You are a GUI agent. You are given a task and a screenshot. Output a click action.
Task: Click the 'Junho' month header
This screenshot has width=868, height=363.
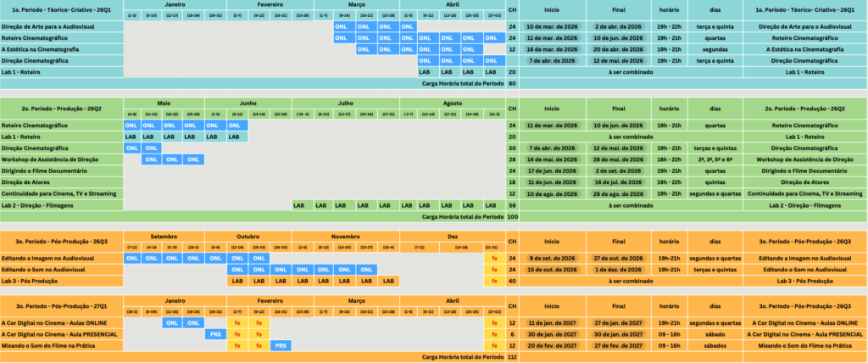coord(248,103)
